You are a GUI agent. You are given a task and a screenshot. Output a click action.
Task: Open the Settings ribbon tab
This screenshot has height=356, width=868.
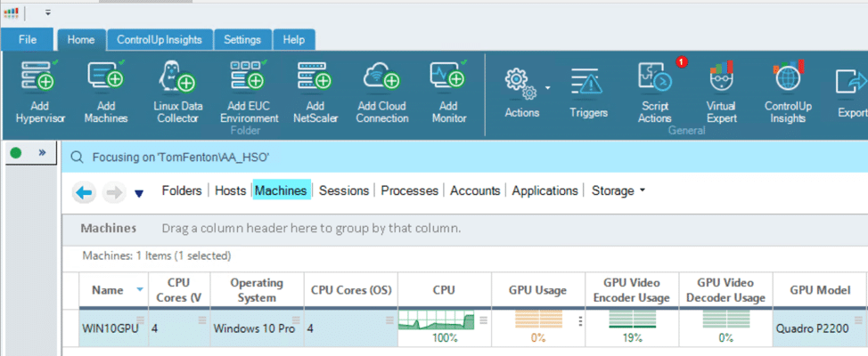click(242, 40)
